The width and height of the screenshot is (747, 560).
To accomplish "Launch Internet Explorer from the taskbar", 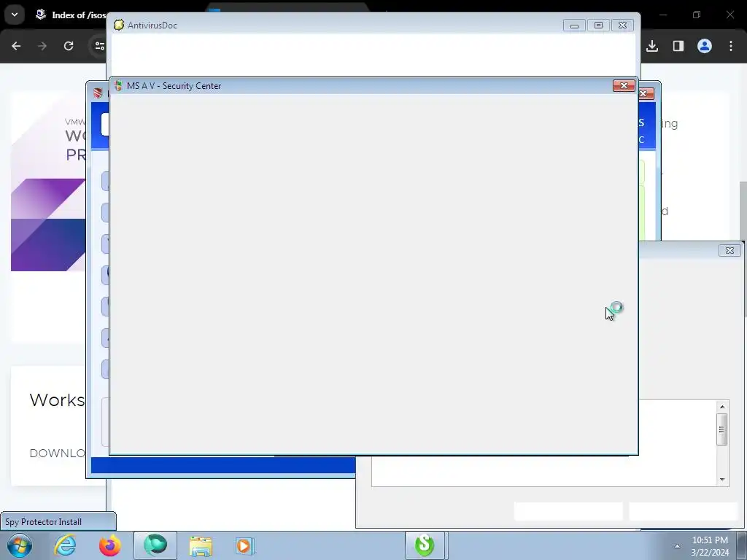I will [x=65, y=545].
